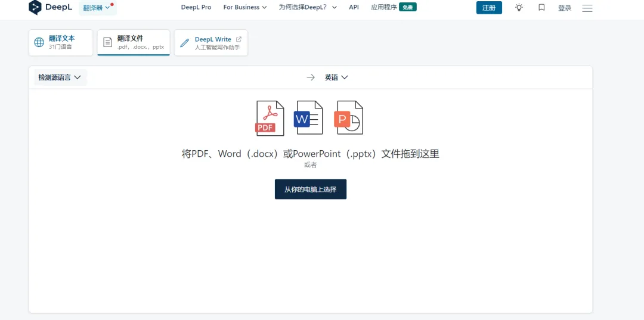
Task: Open the 英语 target language dropdown
Action: coord(336,77)
